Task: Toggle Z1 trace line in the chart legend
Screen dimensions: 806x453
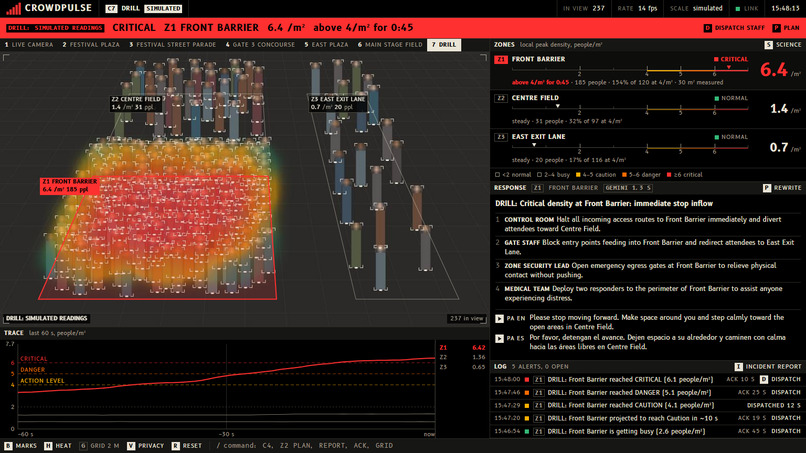Action: point(462,348)
